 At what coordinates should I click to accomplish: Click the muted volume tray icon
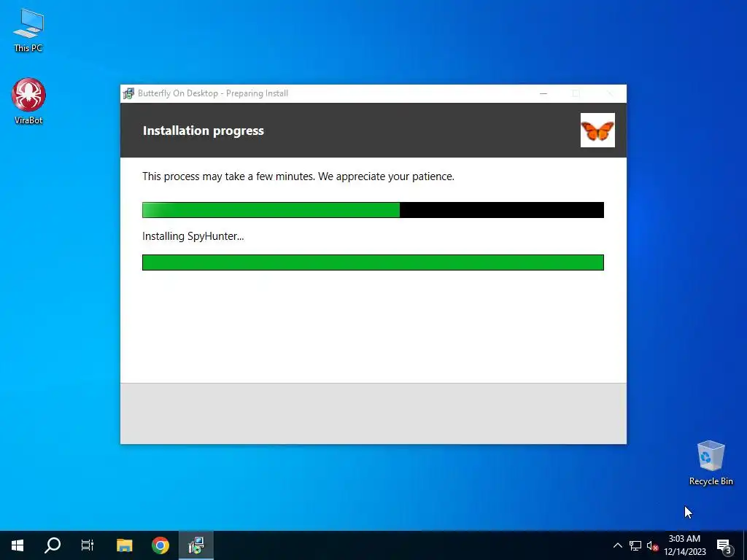pos(652,545)
